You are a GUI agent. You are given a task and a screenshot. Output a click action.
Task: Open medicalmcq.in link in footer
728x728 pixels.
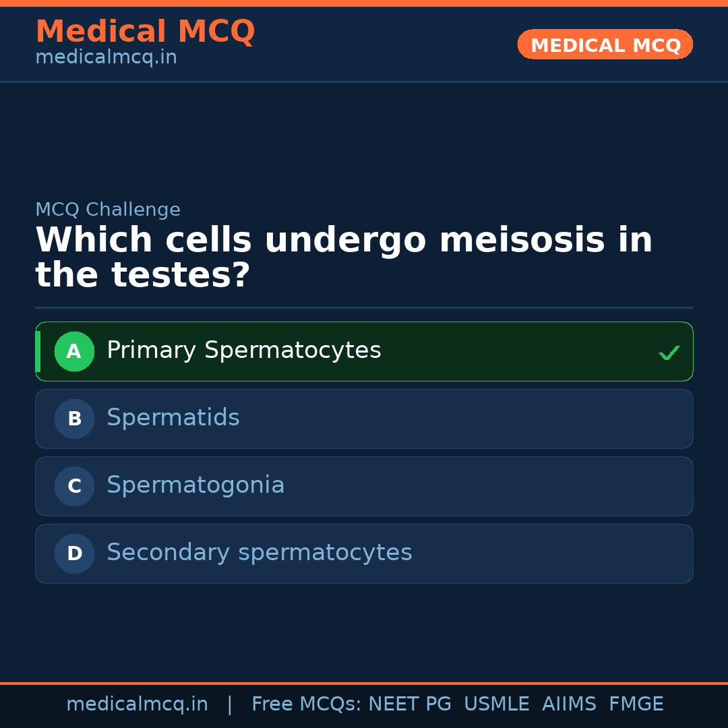(137, 704)
